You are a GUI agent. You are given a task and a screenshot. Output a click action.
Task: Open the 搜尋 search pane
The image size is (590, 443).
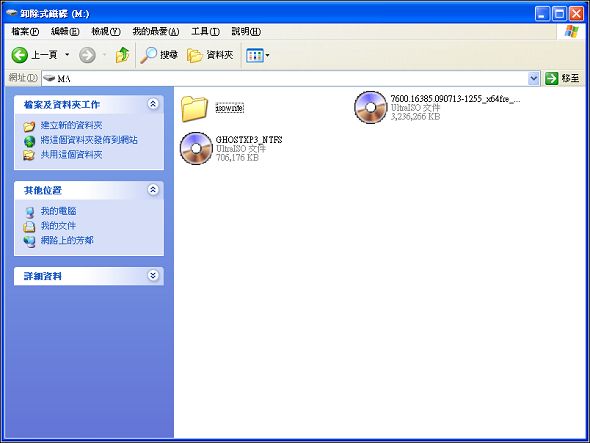pyautogui.click(x=159, y=55)
